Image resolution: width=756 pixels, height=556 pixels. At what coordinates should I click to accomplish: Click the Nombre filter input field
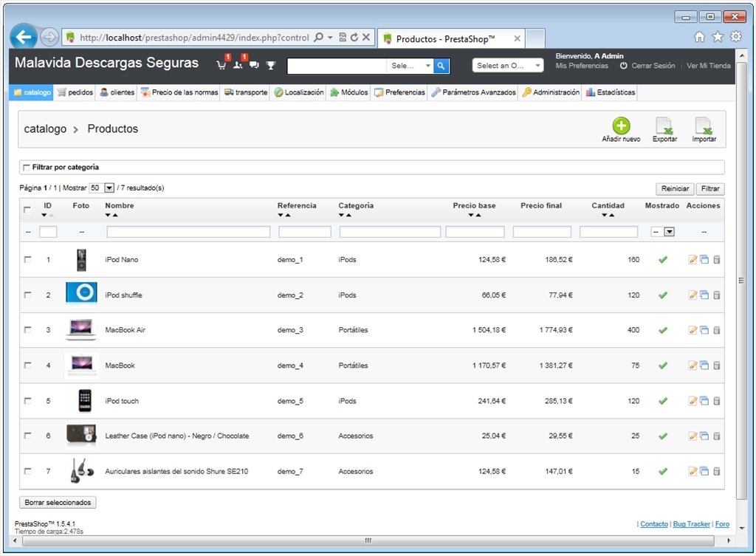click(188, 232)
